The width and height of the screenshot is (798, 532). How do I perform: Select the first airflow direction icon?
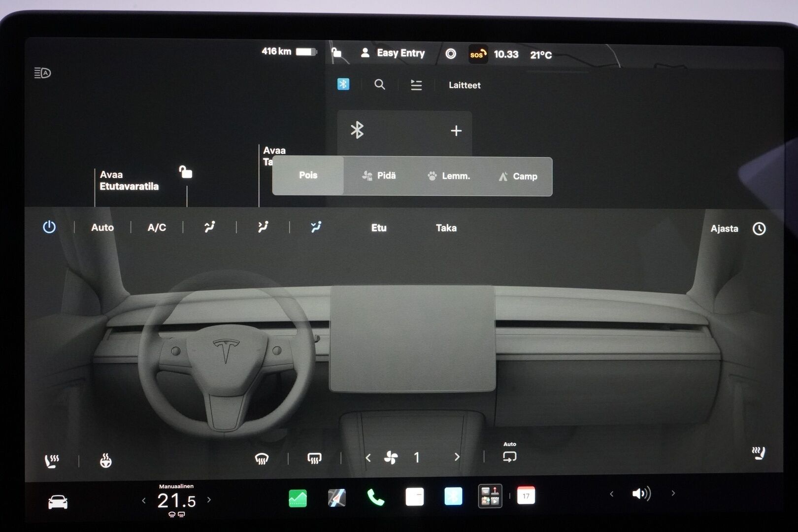pyautogui.click(x=210, y=227)
